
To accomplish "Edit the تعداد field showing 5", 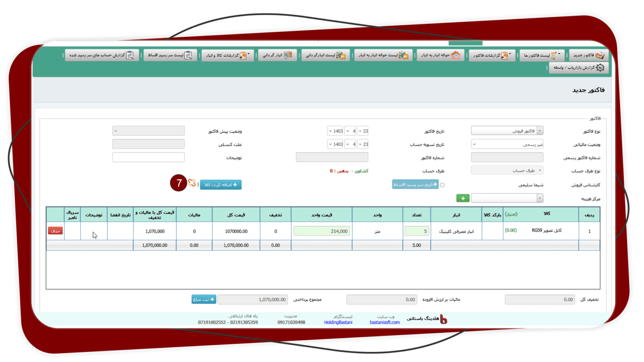I will [416, 231].
